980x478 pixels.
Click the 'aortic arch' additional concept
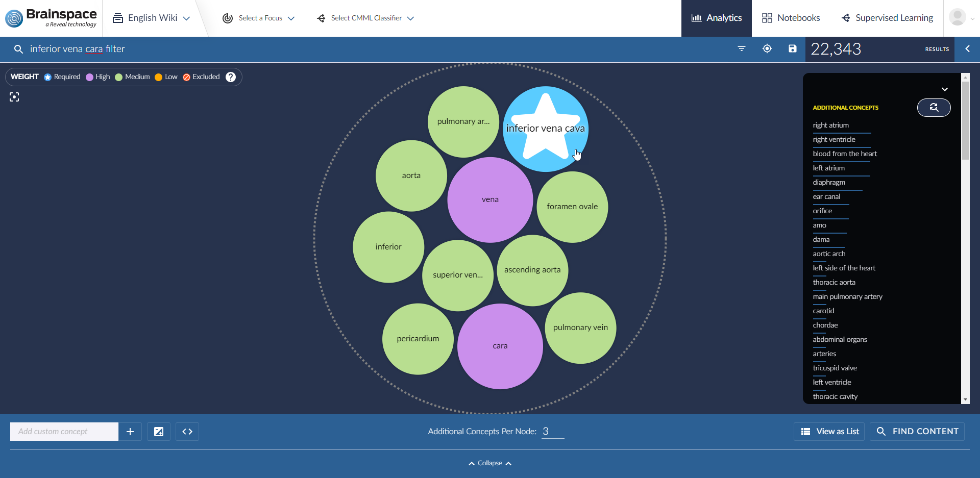829,254
